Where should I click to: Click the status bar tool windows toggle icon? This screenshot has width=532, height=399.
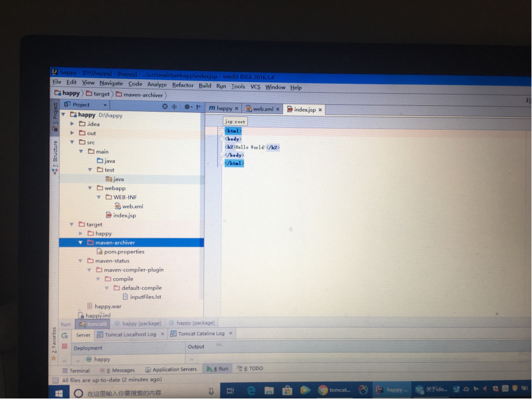click(x=56, y=380)
